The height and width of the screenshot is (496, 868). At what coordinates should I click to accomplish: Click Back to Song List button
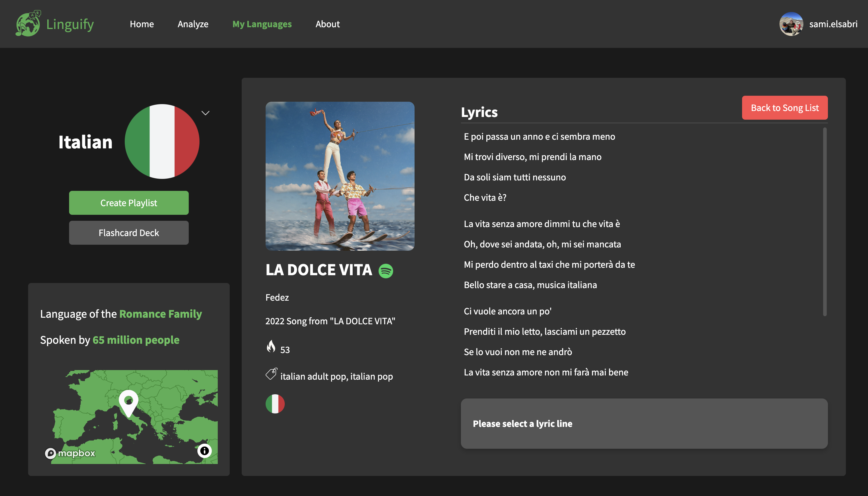(x=785, y=108)
